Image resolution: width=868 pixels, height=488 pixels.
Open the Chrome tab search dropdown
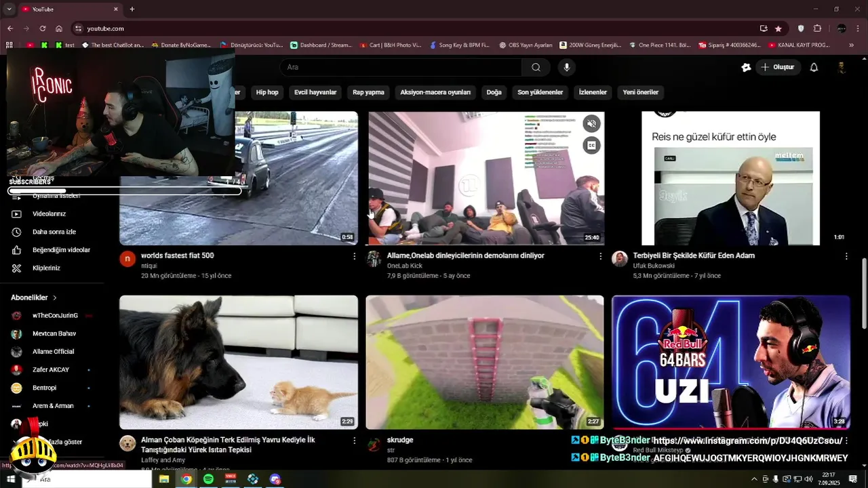[9, 9]
